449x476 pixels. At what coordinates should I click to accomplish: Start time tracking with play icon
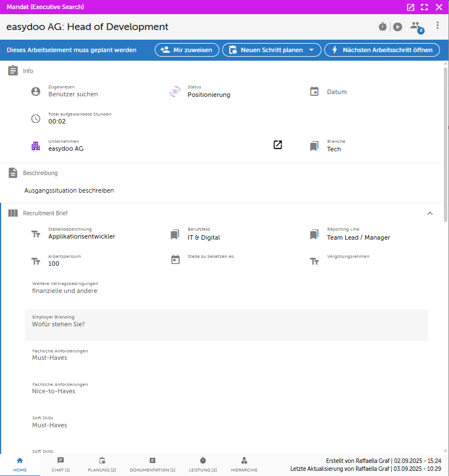point(398,27)
